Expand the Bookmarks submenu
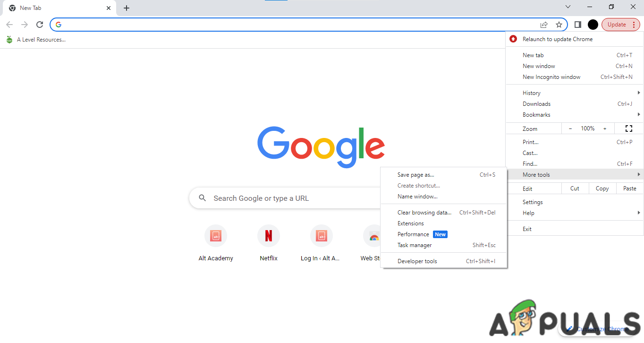This screenshot has height=343, width=644. click(x=575, y=115)
